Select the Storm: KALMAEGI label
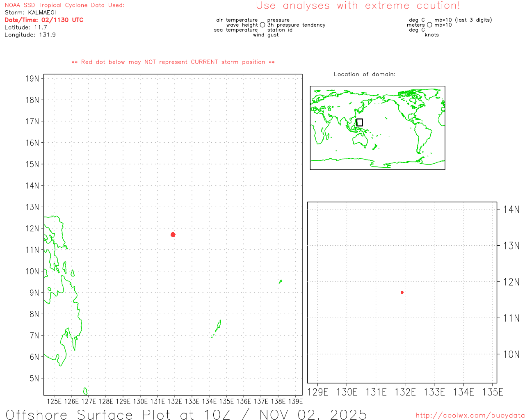This screenshot has height=420, width=525. [30, 13]
